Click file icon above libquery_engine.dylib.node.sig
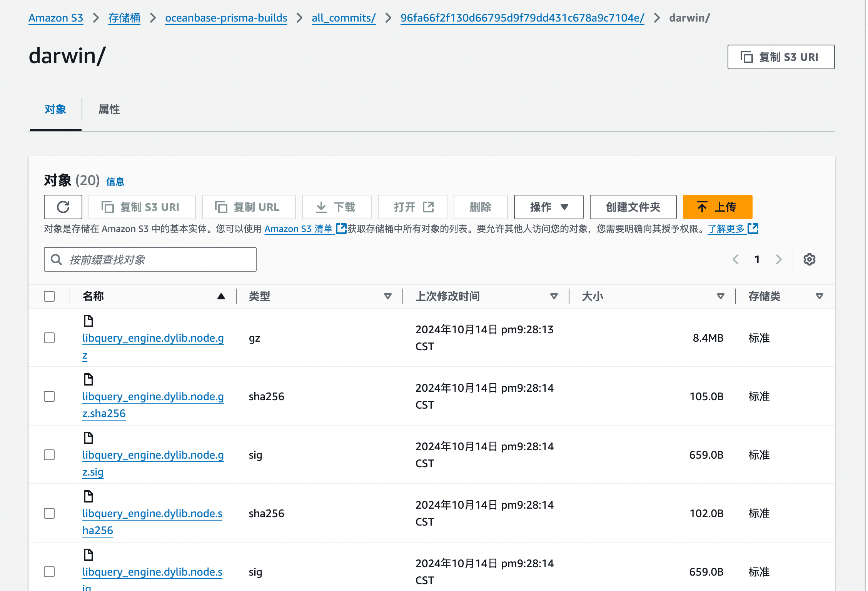The image size is (868, 591). click(88, 554)
